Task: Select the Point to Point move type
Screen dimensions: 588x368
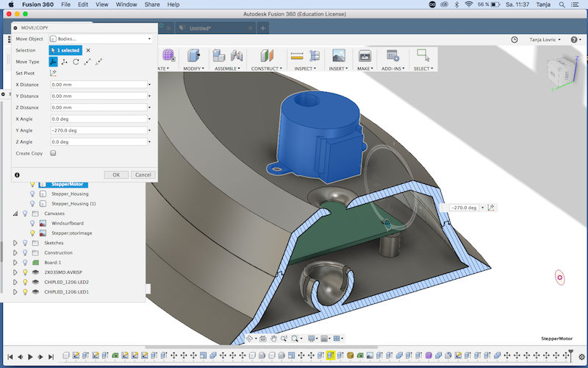Action: tap(87, 62)
